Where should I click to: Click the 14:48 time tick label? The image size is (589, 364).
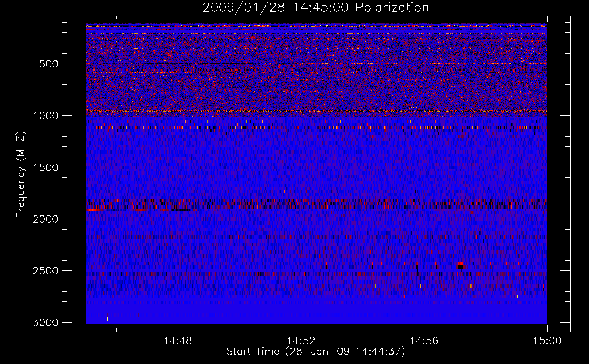tap(178, 341)
